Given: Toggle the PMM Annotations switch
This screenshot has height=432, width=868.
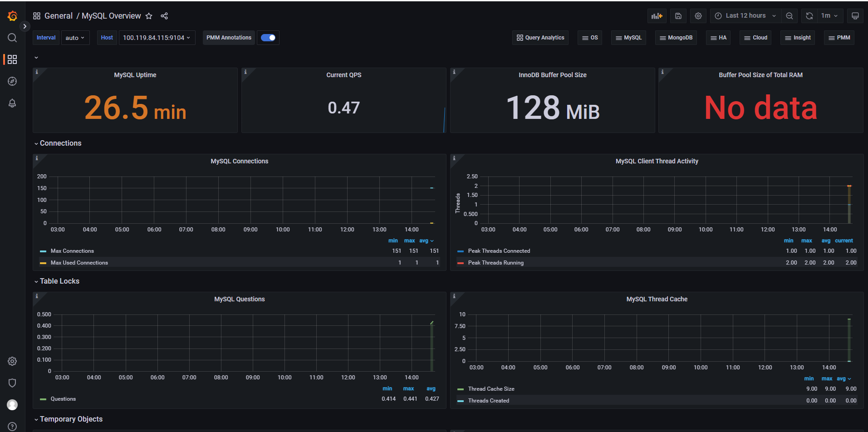Looking at the screenshot, I should (268, 38).
